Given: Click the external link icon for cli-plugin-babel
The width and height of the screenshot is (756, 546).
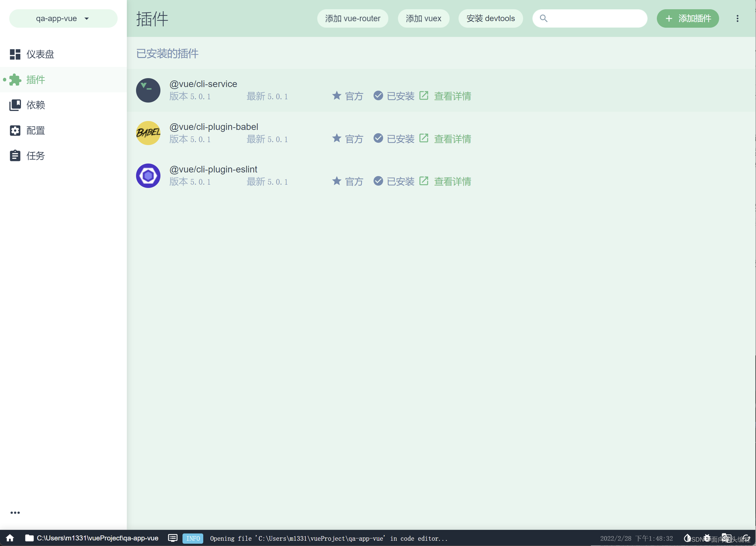Looking at the screenshot, I should click(423, 138).
